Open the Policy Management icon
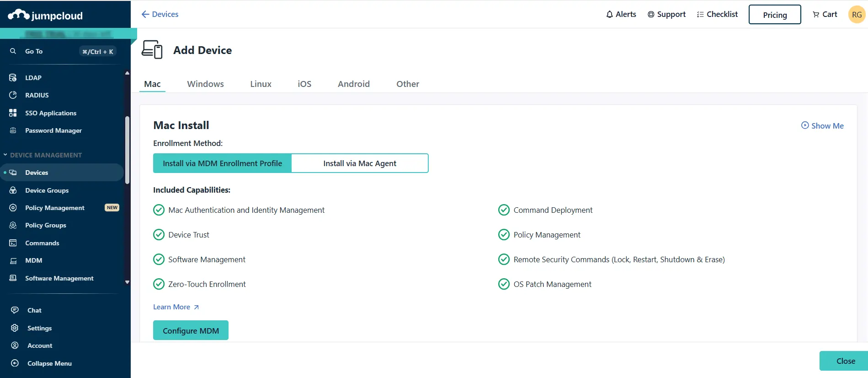868x378 pixels. [13, 208]
